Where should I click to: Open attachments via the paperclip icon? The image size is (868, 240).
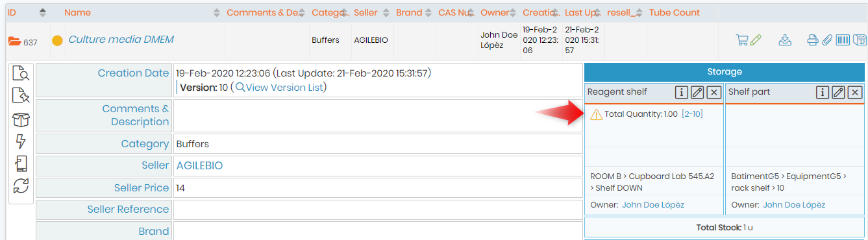pyautogui.click(x=826, y=40)
